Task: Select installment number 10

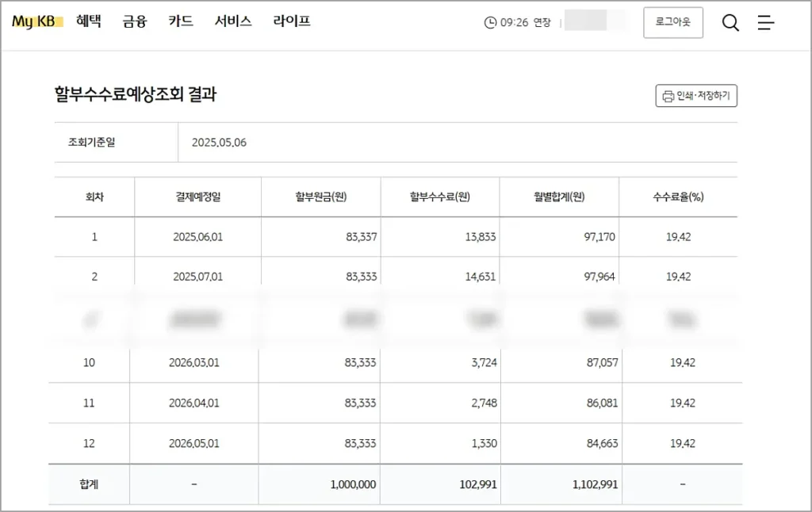Action: coord(89,362)
